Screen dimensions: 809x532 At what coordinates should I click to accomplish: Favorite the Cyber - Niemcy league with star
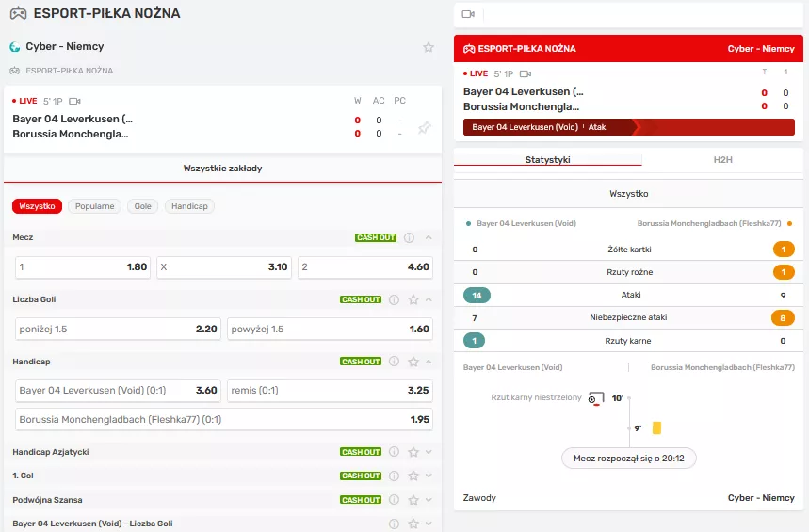point(429,47)
